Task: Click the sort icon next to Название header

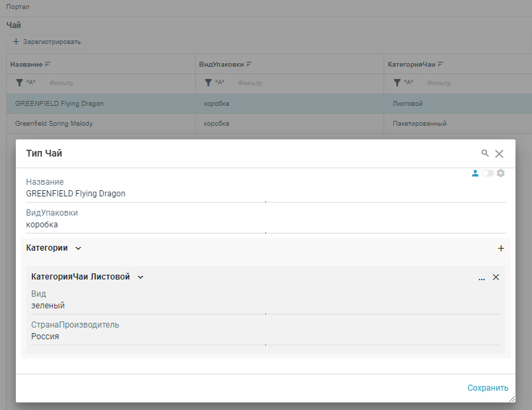Action: coord(48,64)
